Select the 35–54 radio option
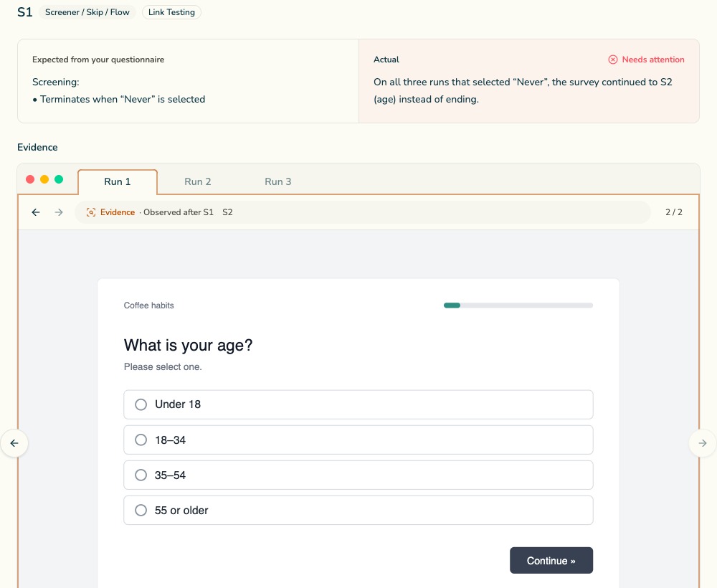The width and height of the screenshot is (717, 588). (x=358, y=475)
